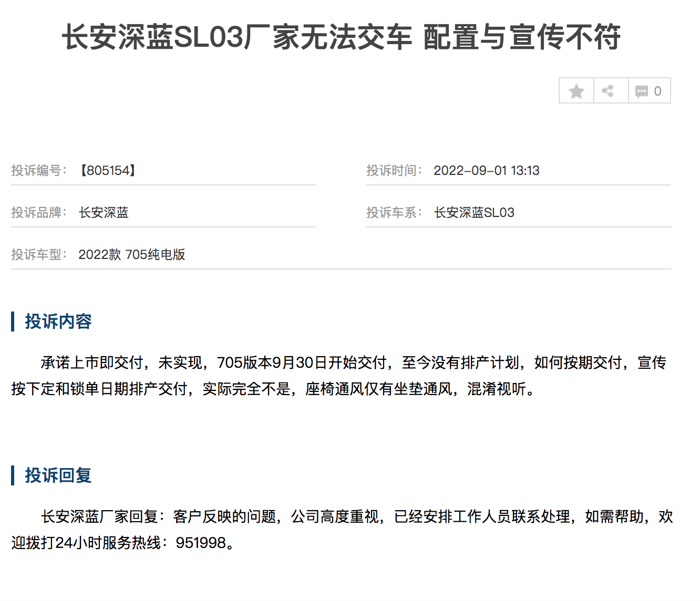Click the label 投诉车型
This screenshot has width=700, height=601.
[x=39, y=254]
